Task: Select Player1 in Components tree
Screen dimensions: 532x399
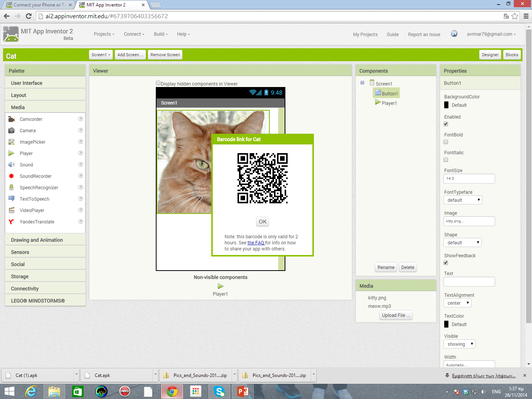Action: (386, 103)
